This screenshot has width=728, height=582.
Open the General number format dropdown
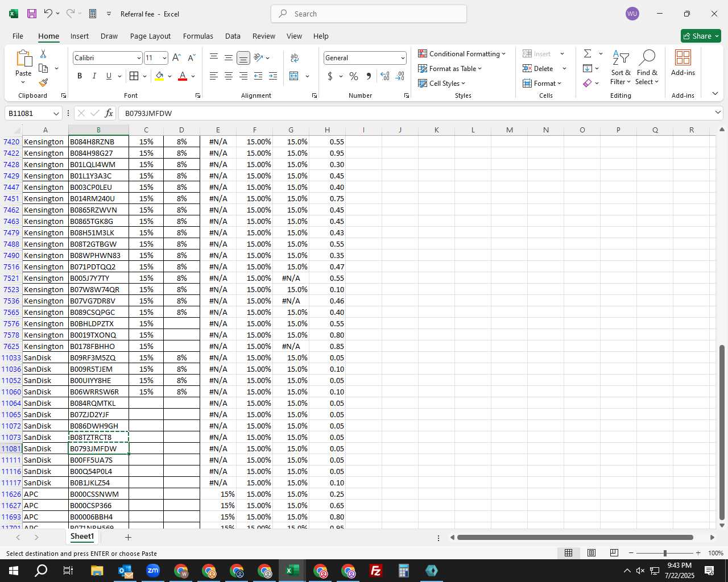pyautogui.click(x=403, y=58)
